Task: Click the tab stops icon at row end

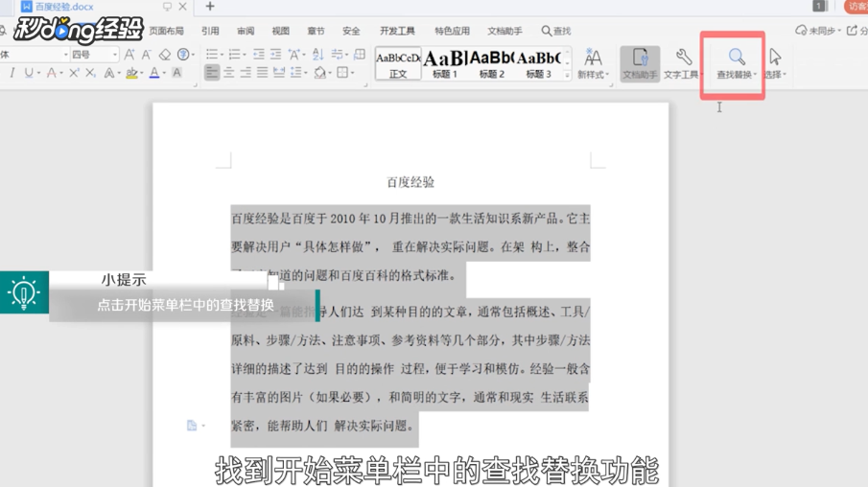Action: tap(360, 55)
